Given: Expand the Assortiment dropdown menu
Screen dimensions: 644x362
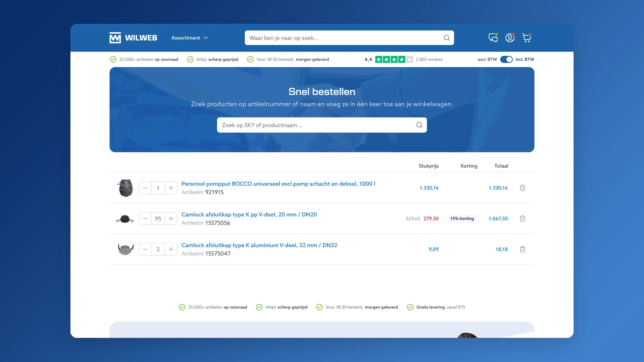Looking at the screenshot, I should click(x=190, y=38).
